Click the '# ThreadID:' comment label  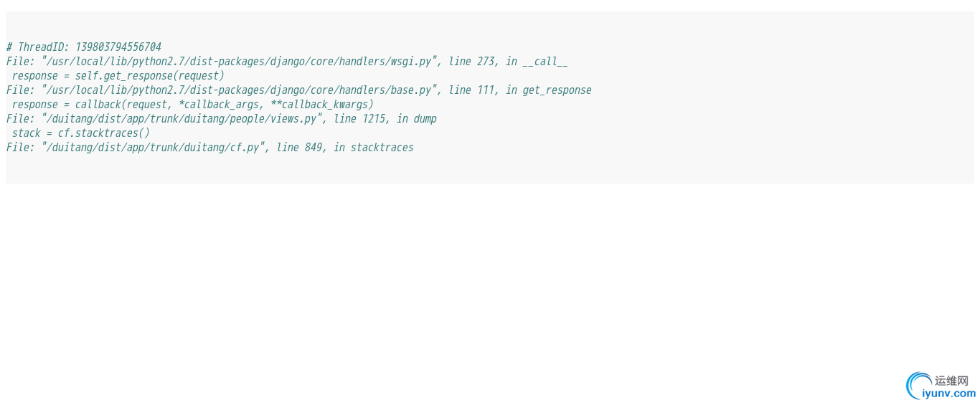(38, 47)
